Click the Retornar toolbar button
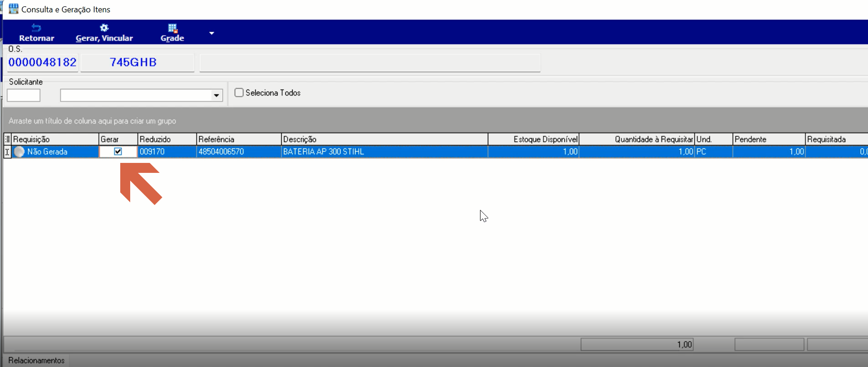Image resolution: width=868 pixels, height=367 pixels. (36, 33)
